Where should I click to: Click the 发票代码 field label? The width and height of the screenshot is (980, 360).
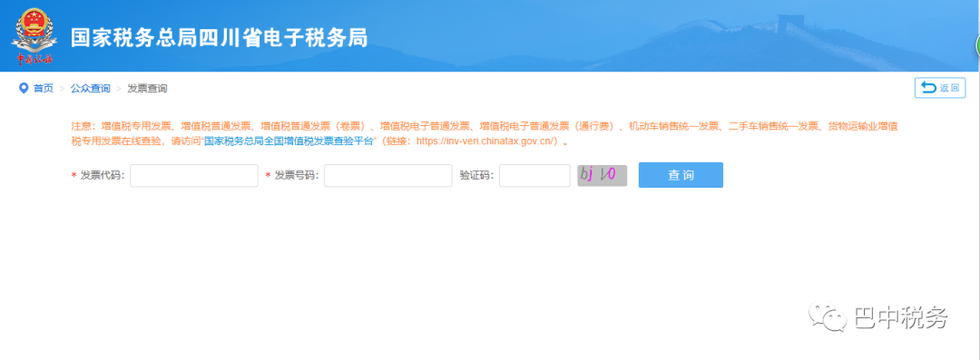tap(103, 176)
